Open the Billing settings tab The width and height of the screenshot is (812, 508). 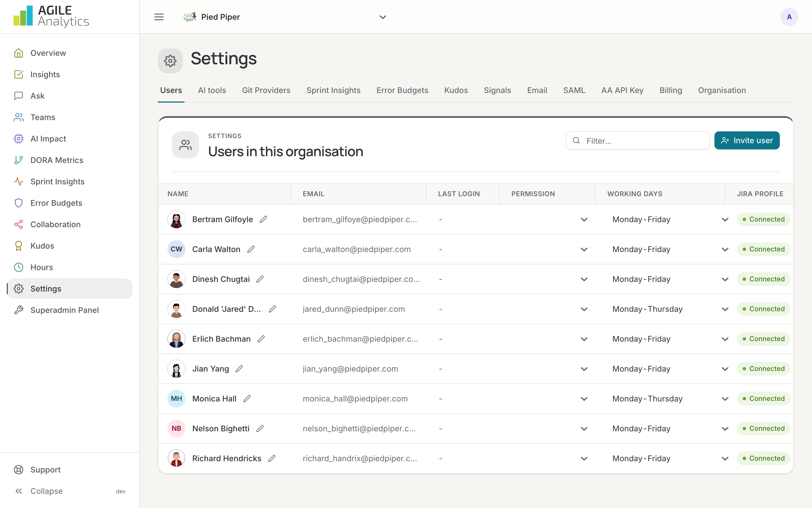670,90
